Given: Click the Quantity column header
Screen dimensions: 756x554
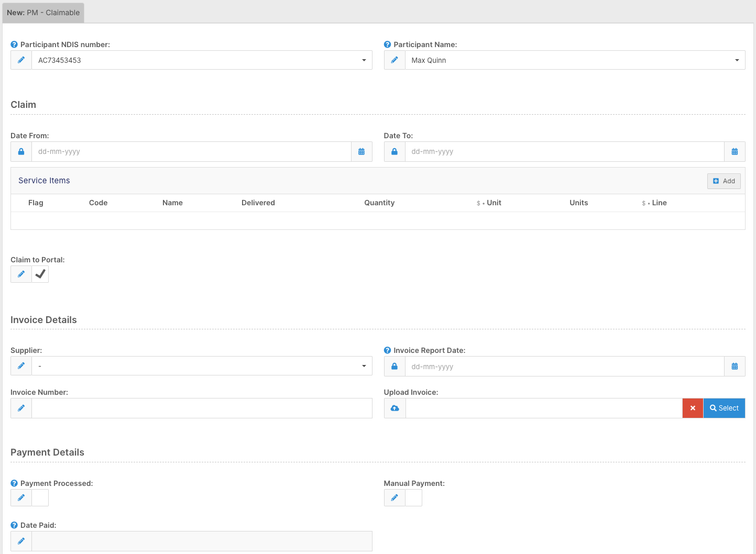Looking at the screenshot, I should (379, 203).
